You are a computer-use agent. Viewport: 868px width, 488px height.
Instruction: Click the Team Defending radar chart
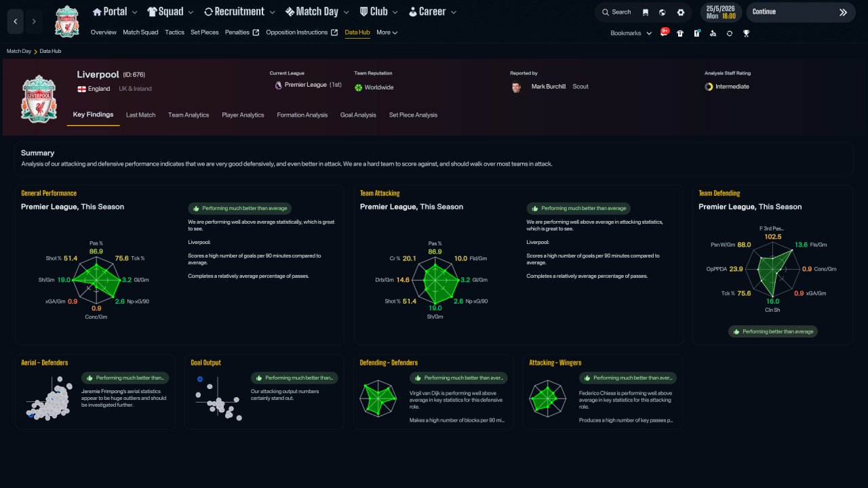773,268
